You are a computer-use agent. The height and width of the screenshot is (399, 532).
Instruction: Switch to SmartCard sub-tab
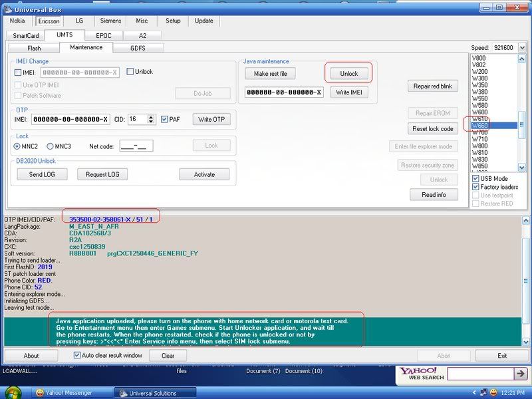point(26,36)
